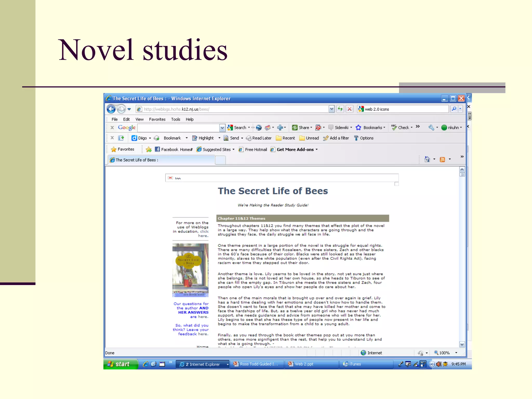Click Diigo Options button
Image resolution: width=532 pixels, height=399 pixels.
click(x=363, y=138)
